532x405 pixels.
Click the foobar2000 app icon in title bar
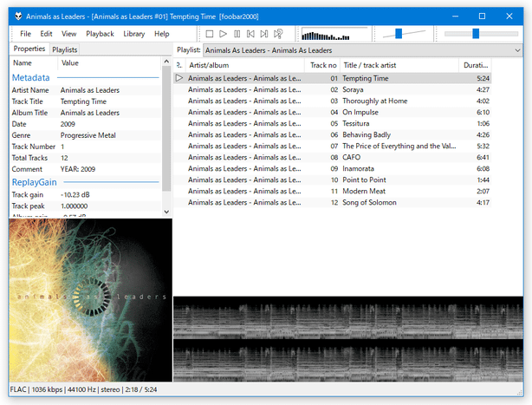click(18, 16)
